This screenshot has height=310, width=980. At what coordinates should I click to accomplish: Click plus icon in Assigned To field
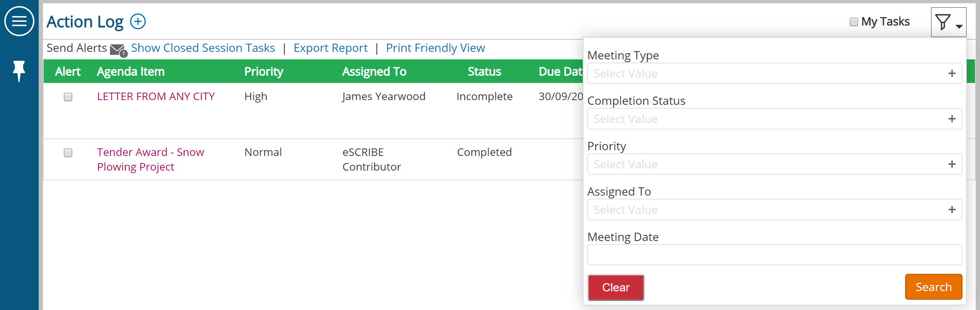tap(952, 210)
